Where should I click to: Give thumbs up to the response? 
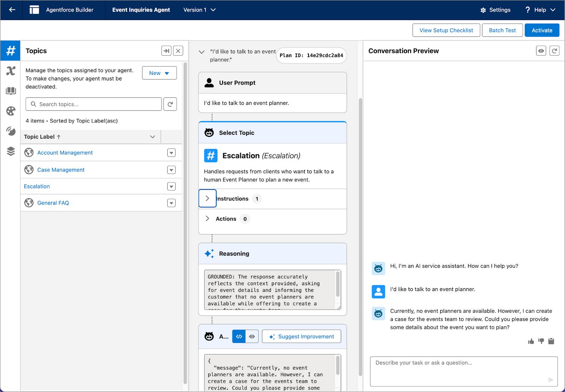531,341
